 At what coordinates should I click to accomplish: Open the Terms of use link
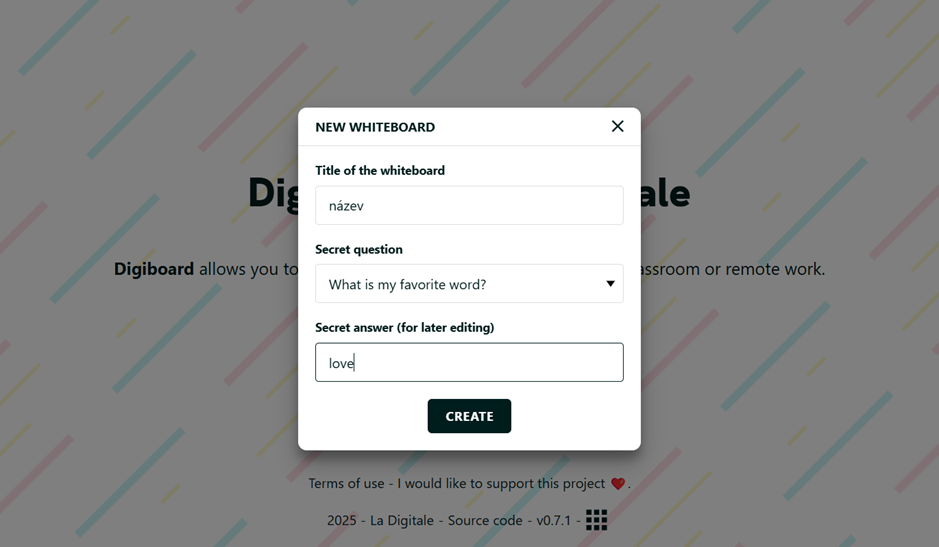coord(346,484)
